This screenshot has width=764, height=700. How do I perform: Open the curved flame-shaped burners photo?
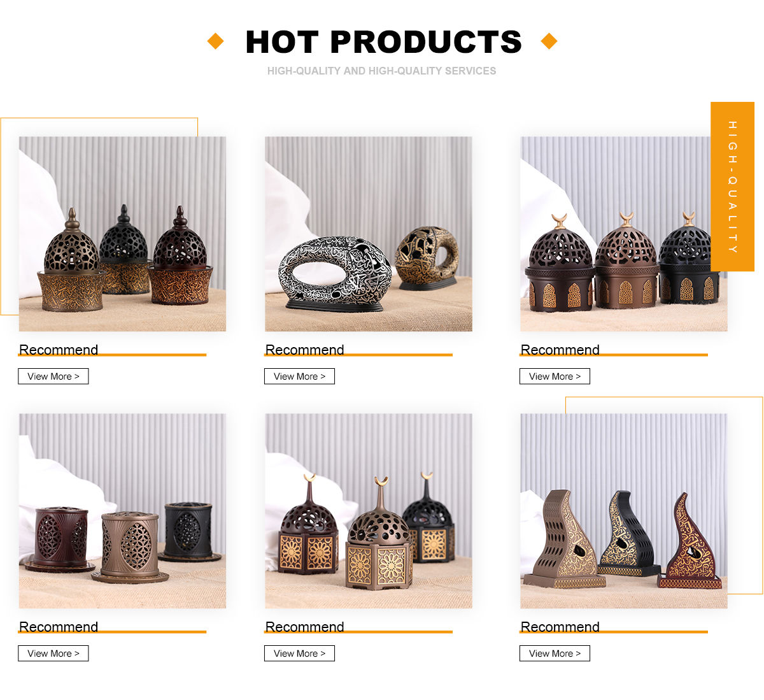click(624, 511)
